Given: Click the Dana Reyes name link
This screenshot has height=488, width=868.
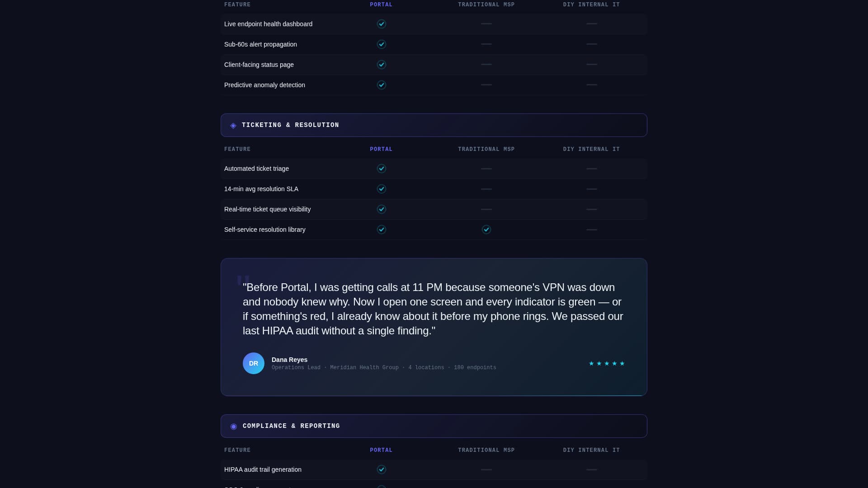Looking at the screenshot, I should tap(289, 360).
